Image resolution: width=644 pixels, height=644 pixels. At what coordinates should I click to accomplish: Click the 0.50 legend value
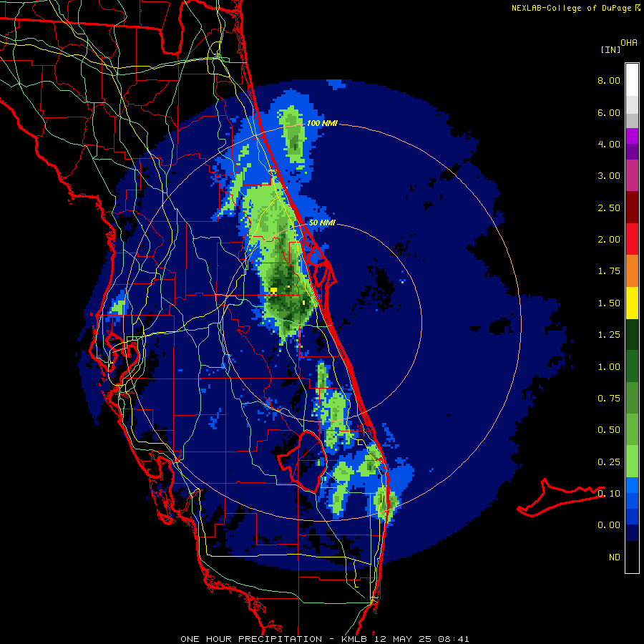click(609, 430)
